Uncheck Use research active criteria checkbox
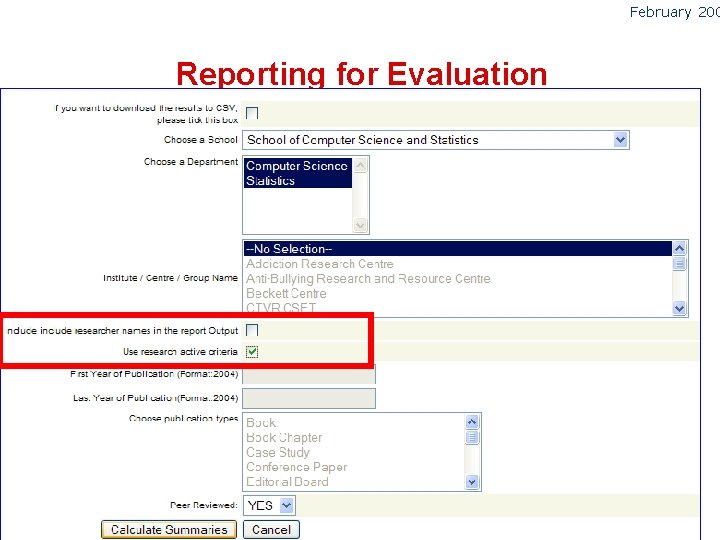This screenshot has width=720, height=540. pos(252,352)
